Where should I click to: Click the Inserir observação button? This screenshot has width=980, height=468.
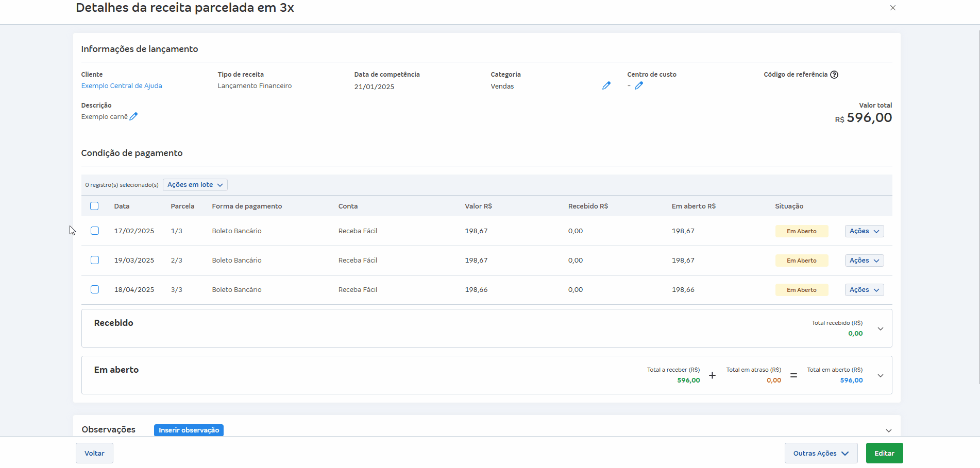pyautogui.click(x=189, y=430)
